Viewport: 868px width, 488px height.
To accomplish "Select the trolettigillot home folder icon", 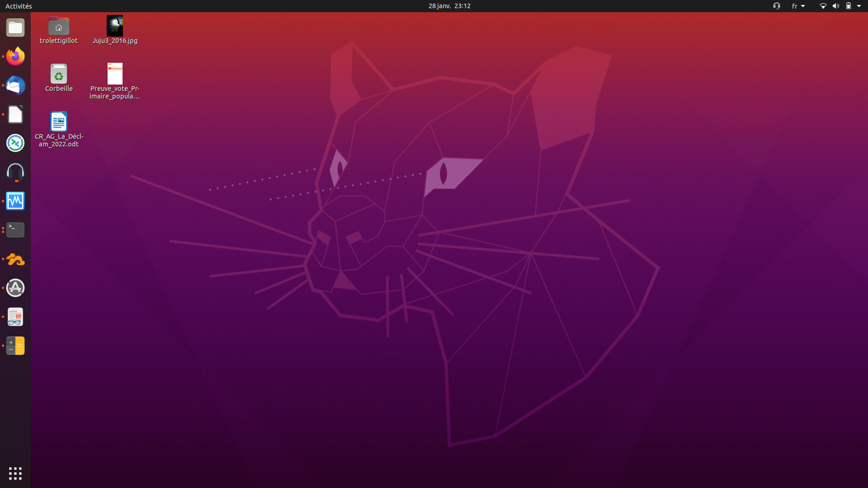I will pos(59,26).
